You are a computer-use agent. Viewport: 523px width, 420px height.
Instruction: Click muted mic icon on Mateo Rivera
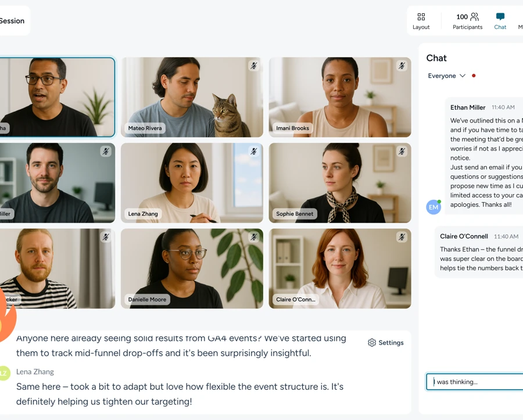254,66
